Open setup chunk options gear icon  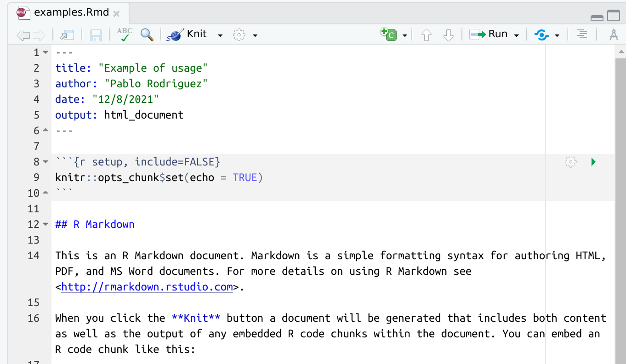570,162
